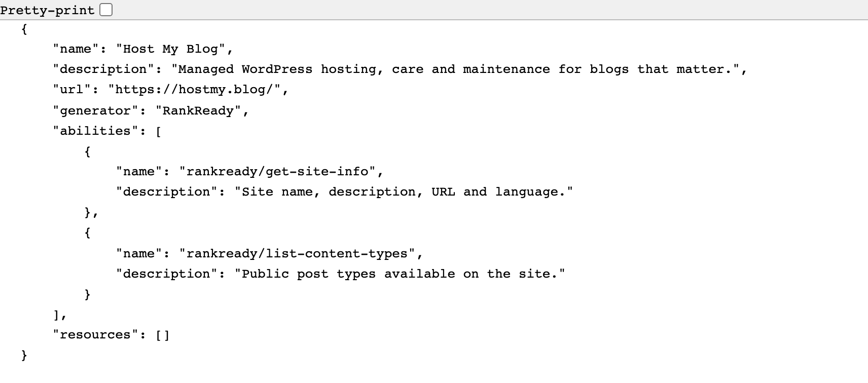Click the "resources" key

95,335
